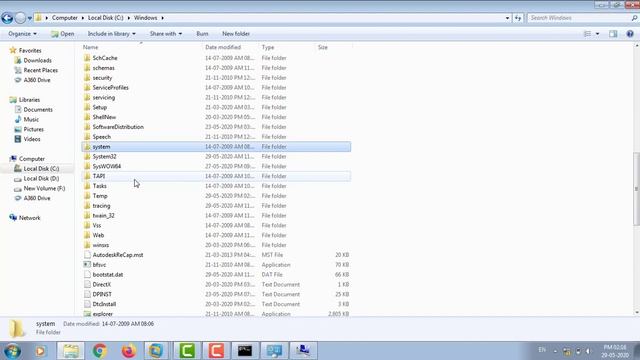Open A360 Drive under Favorites
640x360 pixels.
(x=37, y=80)
